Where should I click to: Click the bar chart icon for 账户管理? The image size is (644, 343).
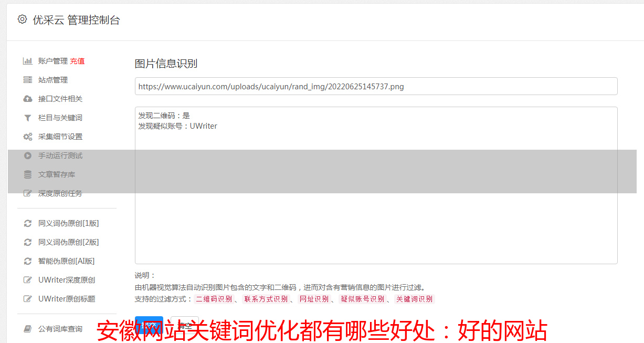coord(28,61)
